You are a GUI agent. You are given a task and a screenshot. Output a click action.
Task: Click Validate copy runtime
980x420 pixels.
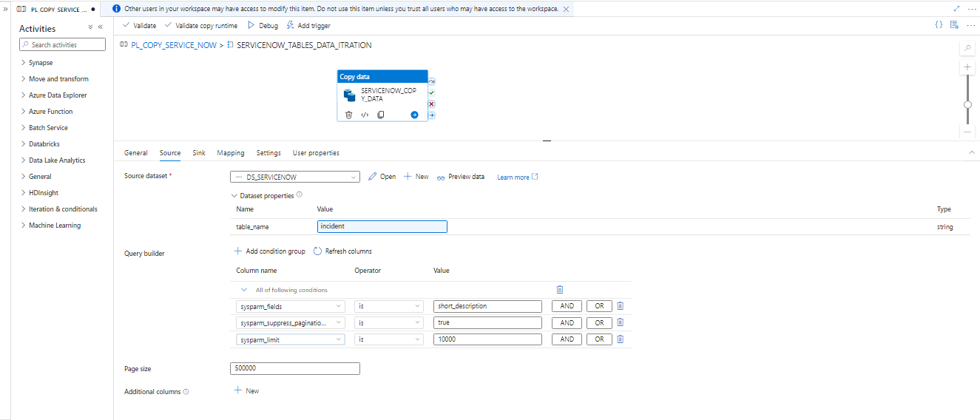pyautogui.click(x=201, y=25)
